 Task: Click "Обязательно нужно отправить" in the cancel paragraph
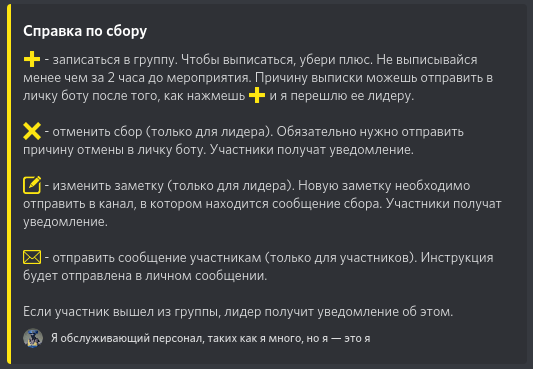point(370,131)
